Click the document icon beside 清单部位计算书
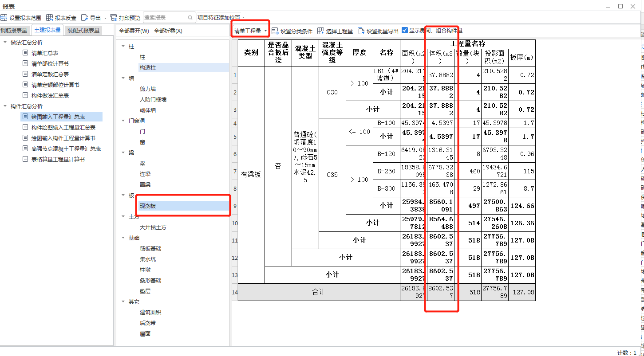The image size is (644, 356). click(x=25, y=63)
